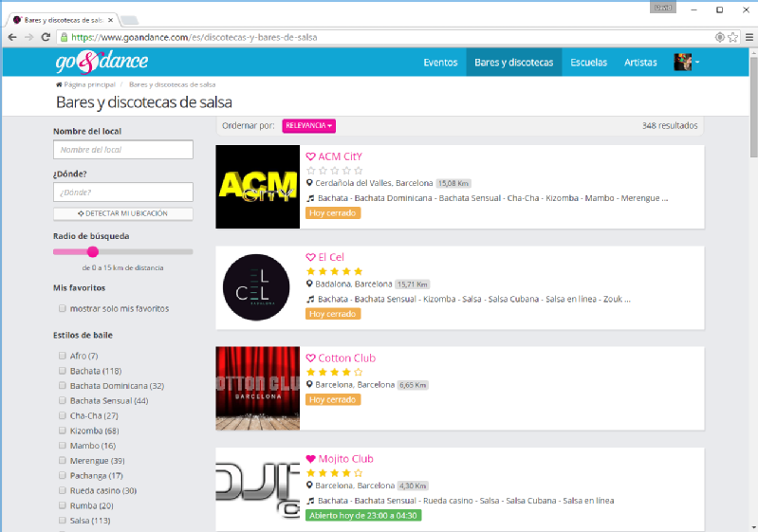Click the '348 resultados' count text
758x532 pixels.
[x=670, y=125]
